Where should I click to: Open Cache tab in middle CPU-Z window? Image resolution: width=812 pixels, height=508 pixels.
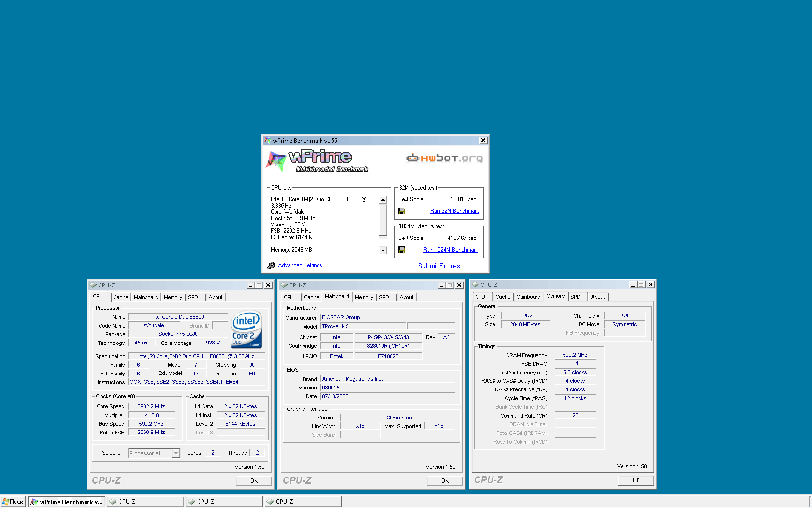pos(311,297)
